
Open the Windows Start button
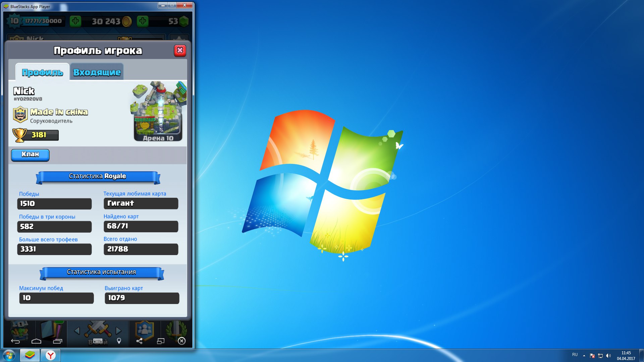click(x=9, y=355)
